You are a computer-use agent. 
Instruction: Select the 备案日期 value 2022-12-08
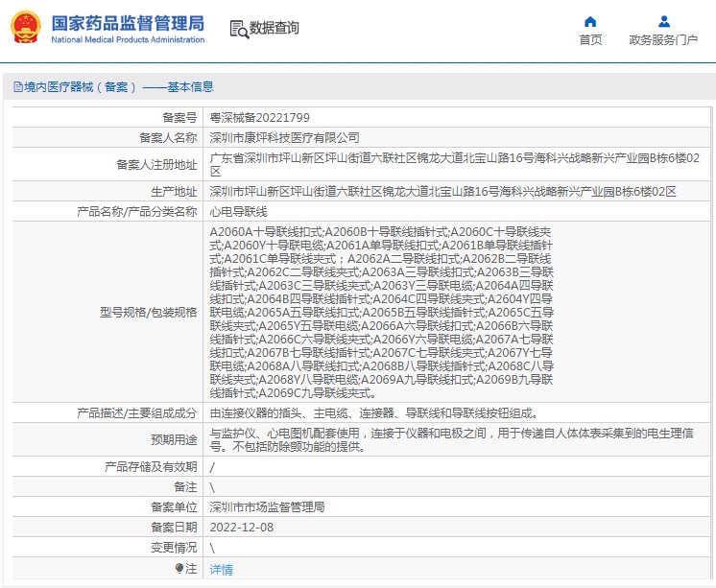pos(242,528)
